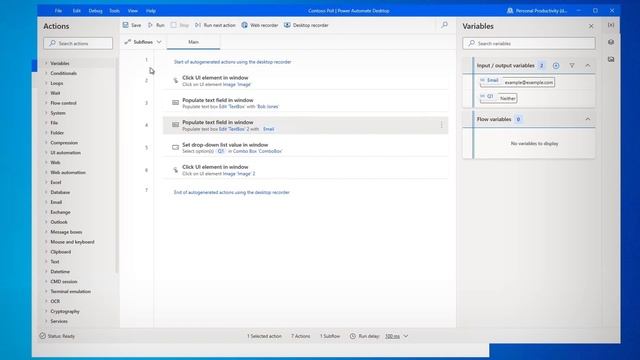
Task: Open the Edit menu
Action: pyautogui.click(x=77, y=11)
